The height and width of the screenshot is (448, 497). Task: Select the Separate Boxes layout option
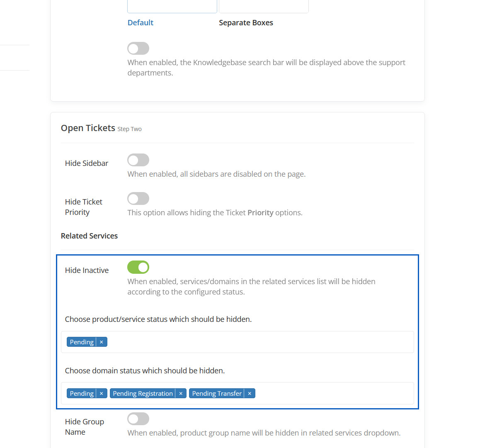(x=246, y=23)
